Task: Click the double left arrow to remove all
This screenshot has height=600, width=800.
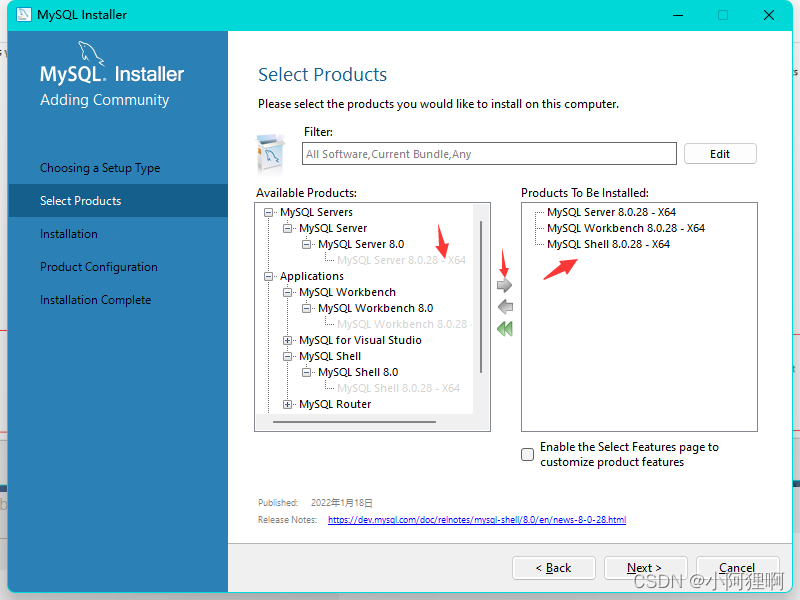Action: (505, 329)
